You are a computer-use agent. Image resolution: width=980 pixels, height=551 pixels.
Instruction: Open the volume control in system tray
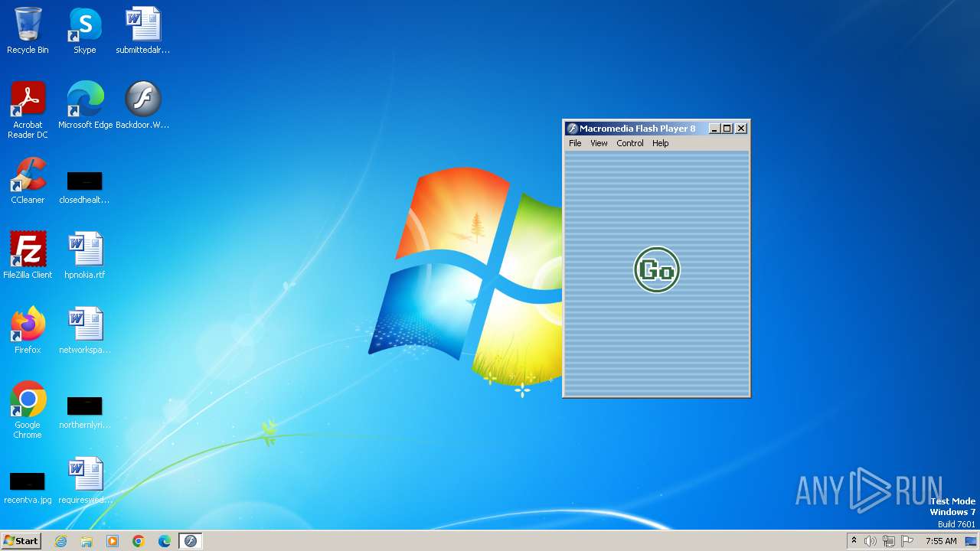[871, 541]
